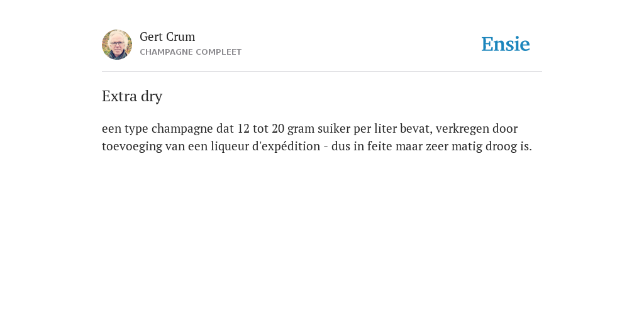Select the Extra dry heading
Viewport: 644px width, 322px height.
point(132,96)
